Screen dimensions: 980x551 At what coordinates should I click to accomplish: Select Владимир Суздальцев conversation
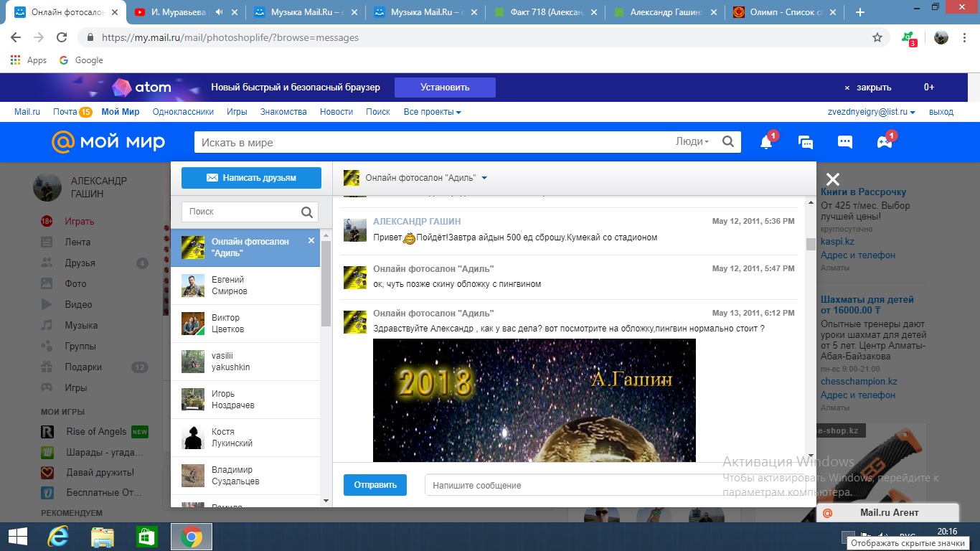tap(245, 476)
